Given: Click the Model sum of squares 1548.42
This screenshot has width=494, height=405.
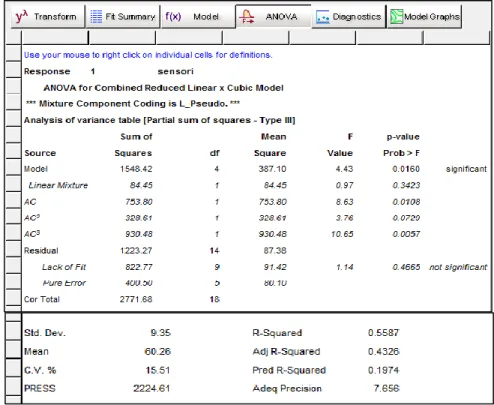Looking at the screenshot, I should coord(136,169).
